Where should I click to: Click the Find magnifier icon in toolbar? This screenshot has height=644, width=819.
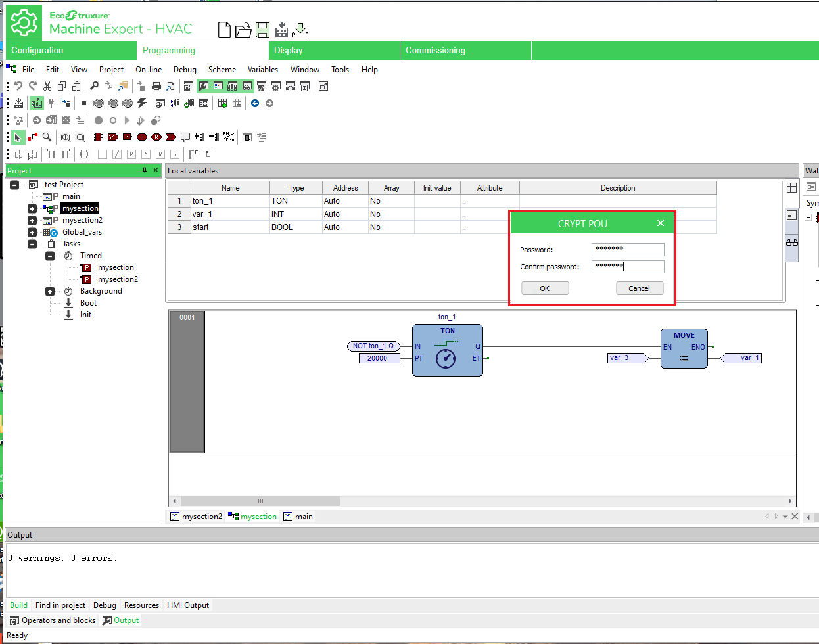[x=95, y=86]
